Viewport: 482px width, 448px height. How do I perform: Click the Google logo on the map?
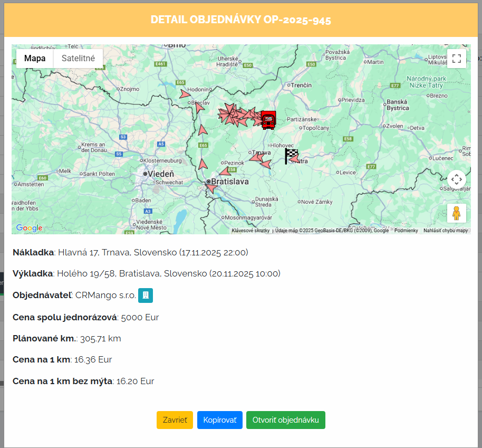(x=29, y=228)
